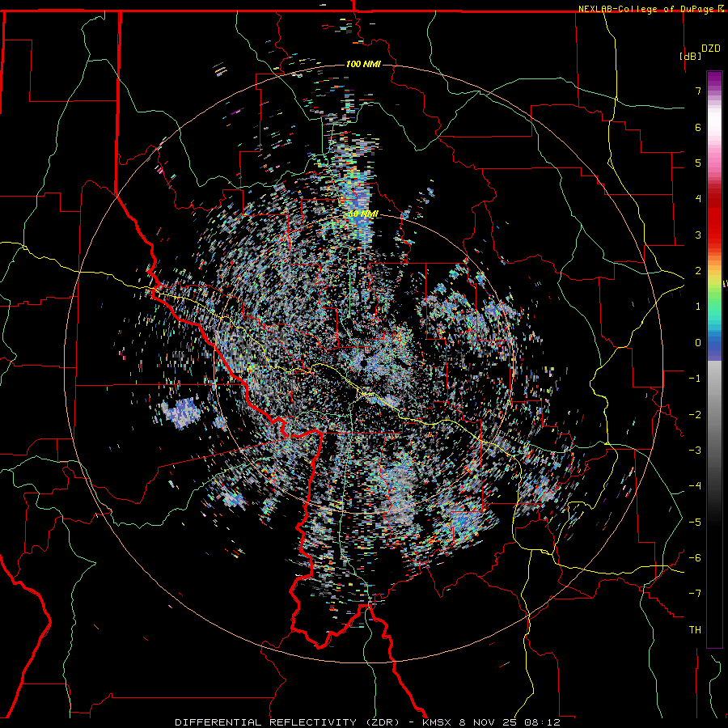Click the -1 value on color scale
This screenshot has height=728, width=728.
695,379
